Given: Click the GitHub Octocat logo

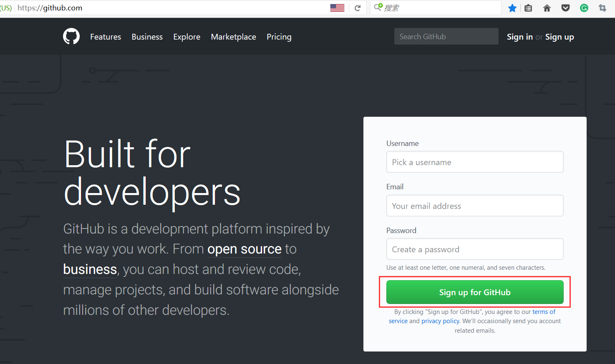Looking at the screenshot, I should [71, 37].
